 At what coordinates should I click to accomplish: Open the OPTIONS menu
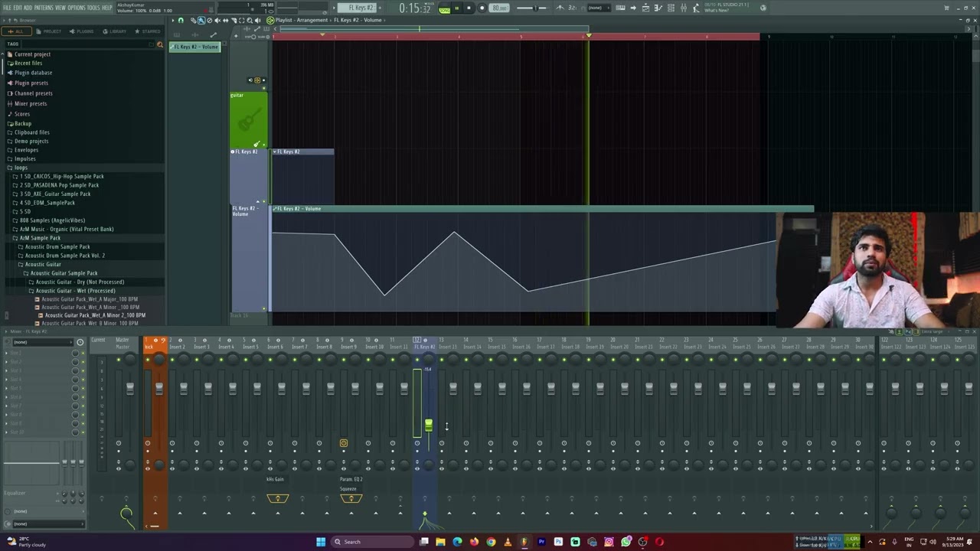tap(77, 8)
